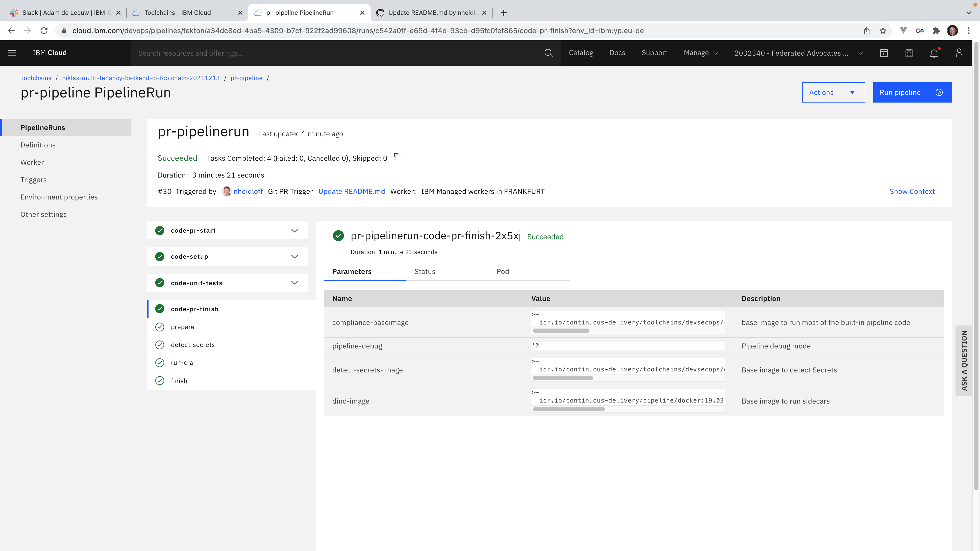Open the IBM Cloud hamburger menu
The width and height of the screenshot is (980, 551).
click(12, 53)
